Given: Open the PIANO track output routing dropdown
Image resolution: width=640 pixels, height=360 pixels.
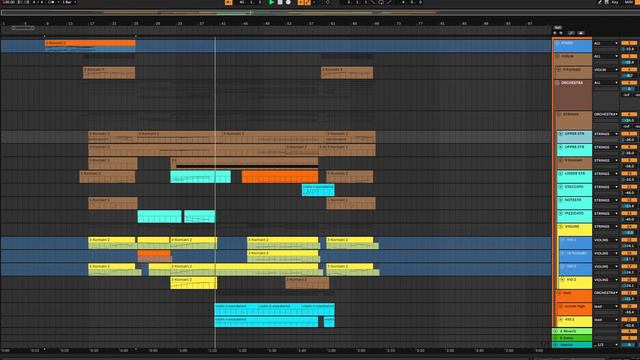Looking at the screenshot, I should tap(606, 43).
